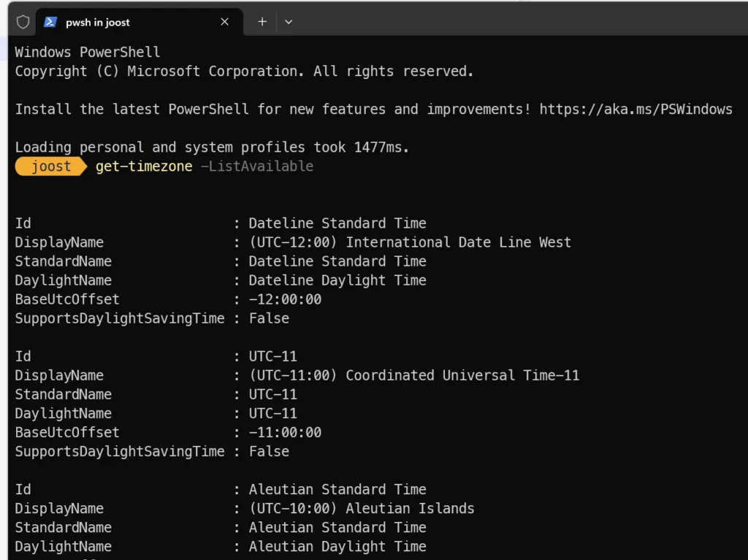Click the -12:00:00 BaseUtcOffset value
This screenshot has width=748, height=560.
click(x=285, y=299)
